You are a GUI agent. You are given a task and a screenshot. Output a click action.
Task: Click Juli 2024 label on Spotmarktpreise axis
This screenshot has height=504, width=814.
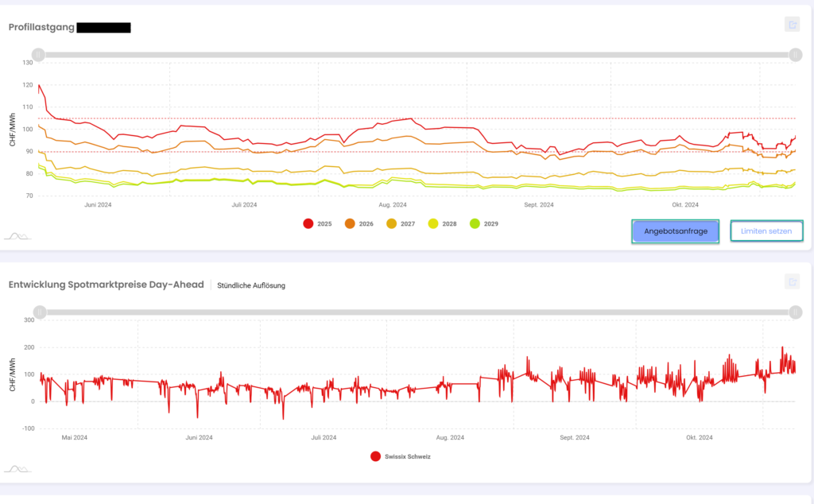324,437
